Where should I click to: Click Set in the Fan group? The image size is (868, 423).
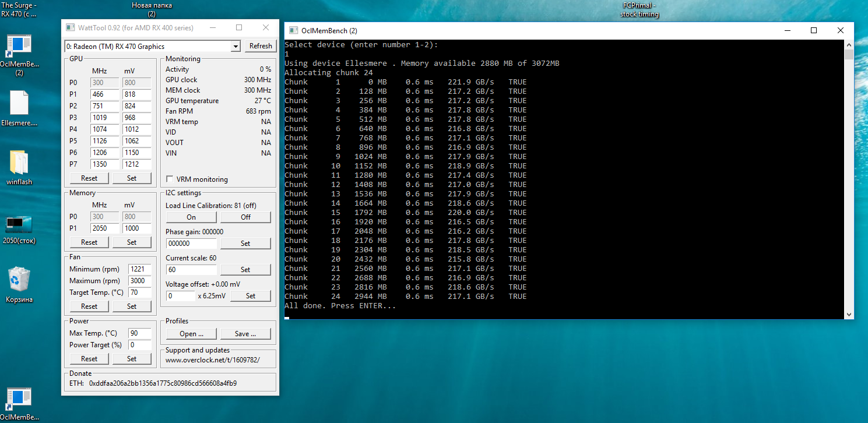click(132, 306)
